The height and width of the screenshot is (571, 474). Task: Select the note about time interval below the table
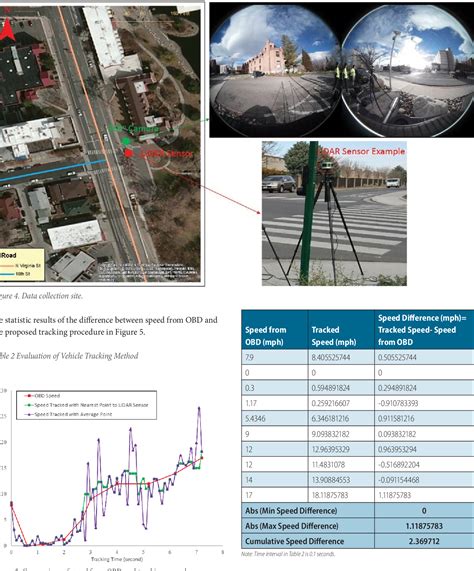[x=288, y=554]
